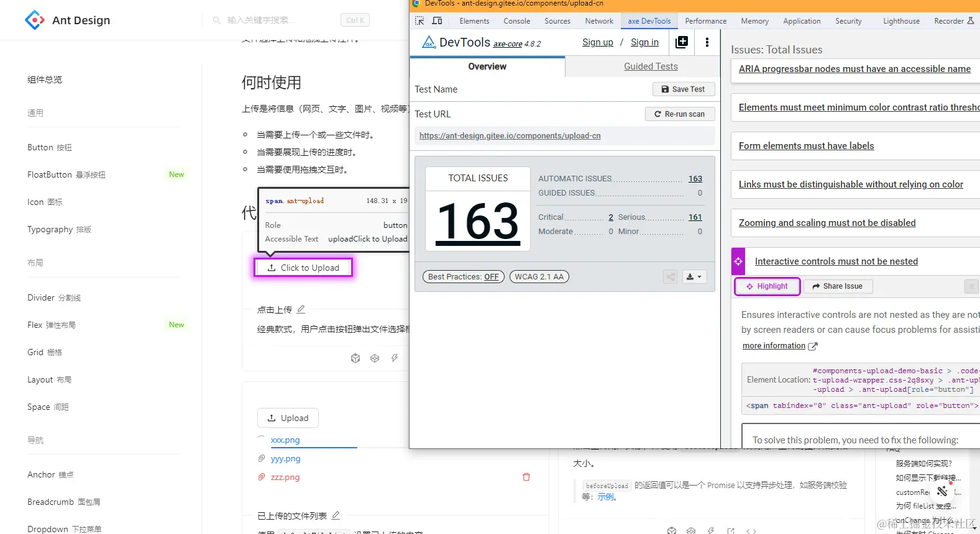Open 'Links must be distinguishable without relying on color' issue
The image size is (980, 534).
point(851,184)
